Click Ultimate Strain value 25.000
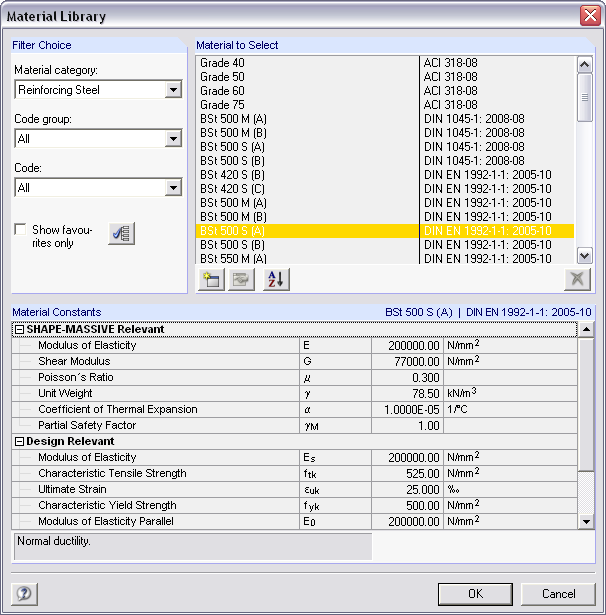This screenshot has width=606, height=615. [x=407, y=490]
